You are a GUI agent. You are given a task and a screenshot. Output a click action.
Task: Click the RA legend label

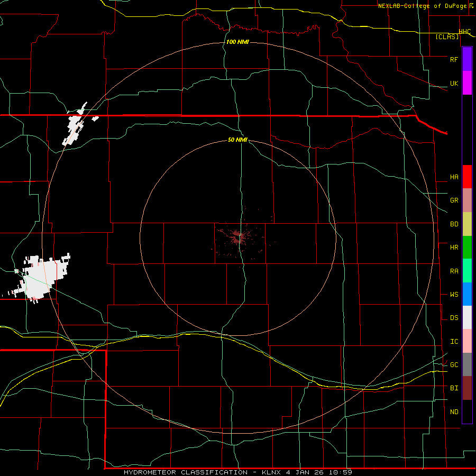(454, 271)
